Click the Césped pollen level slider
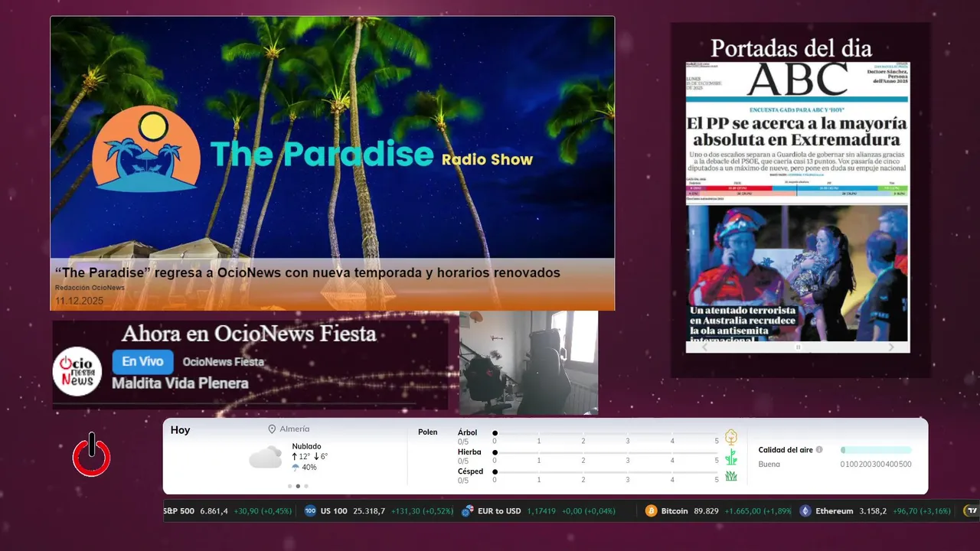 pos(606,472)
